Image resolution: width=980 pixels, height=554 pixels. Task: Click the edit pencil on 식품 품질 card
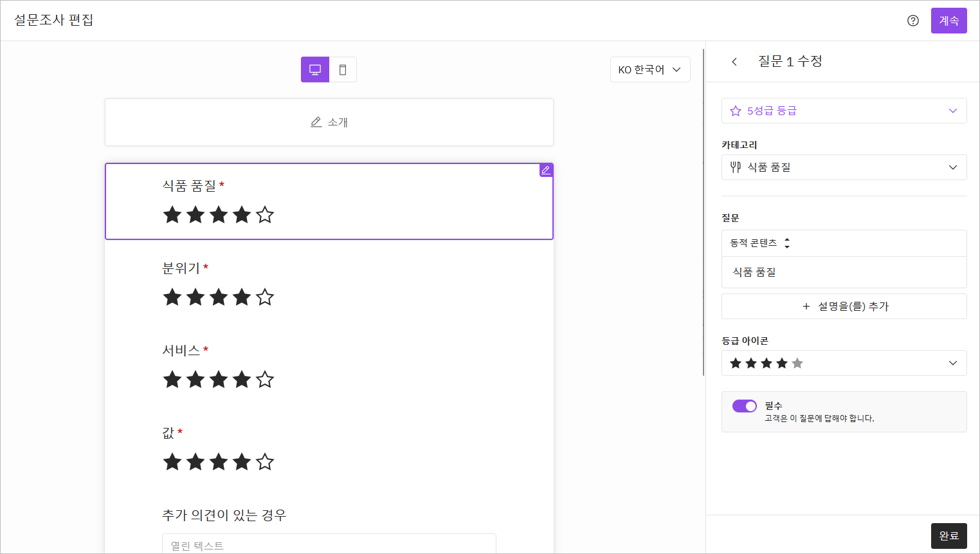point(546,170)
